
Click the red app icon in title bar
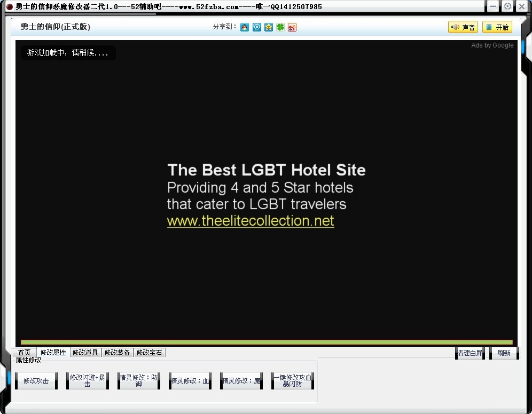[x=10, y=7]
